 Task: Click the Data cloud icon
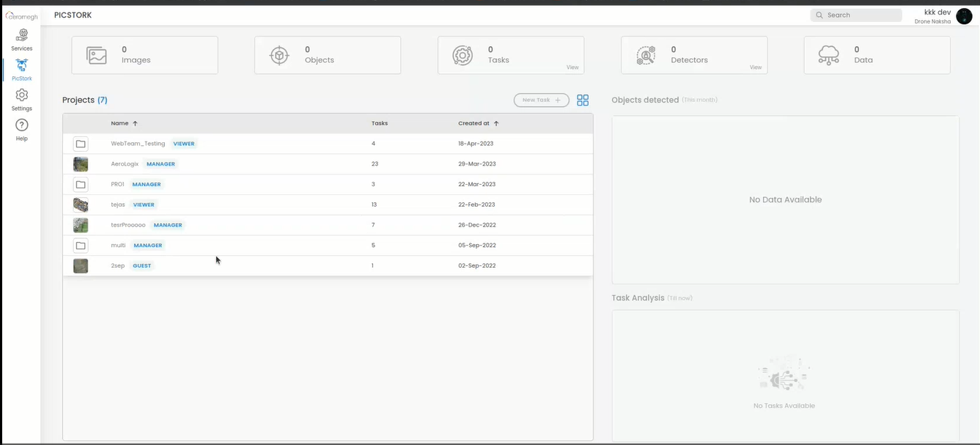828,56
